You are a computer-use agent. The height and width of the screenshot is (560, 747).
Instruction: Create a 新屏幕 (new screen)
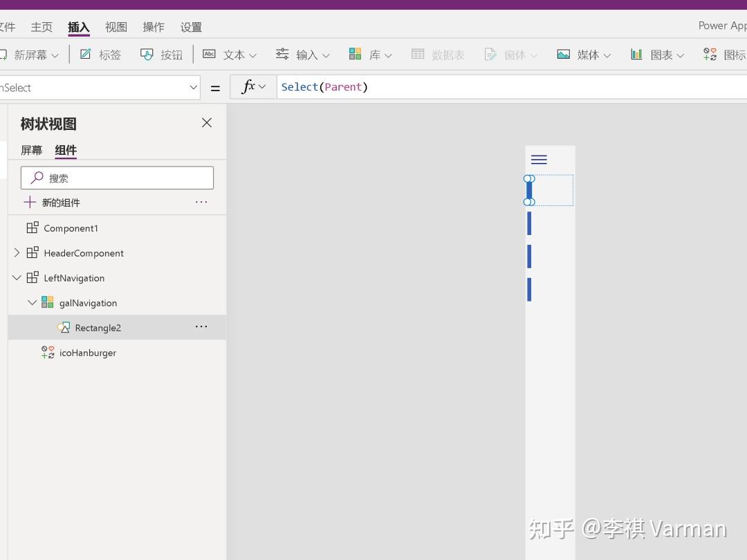click(x=33, y=54)
